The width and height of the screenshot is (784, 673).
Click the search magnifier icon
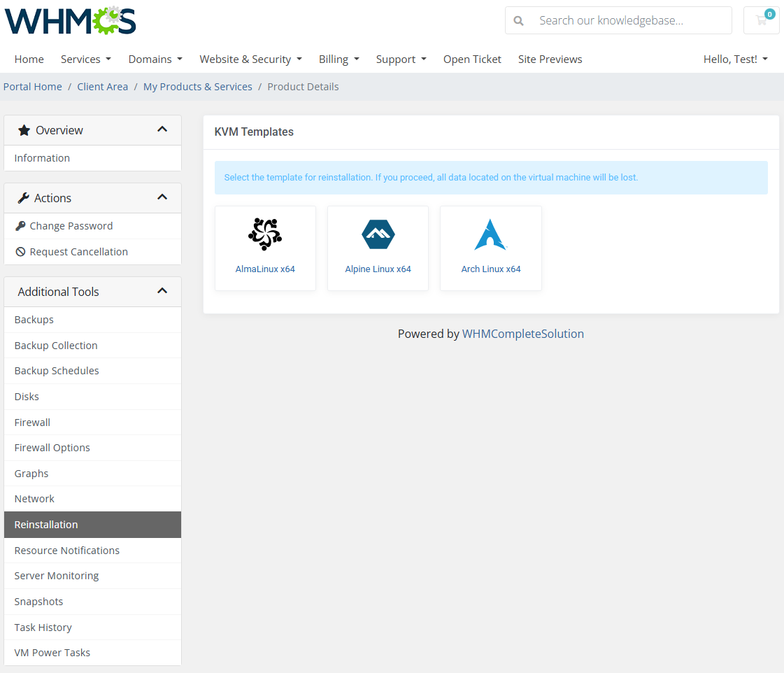coord(518,21)
